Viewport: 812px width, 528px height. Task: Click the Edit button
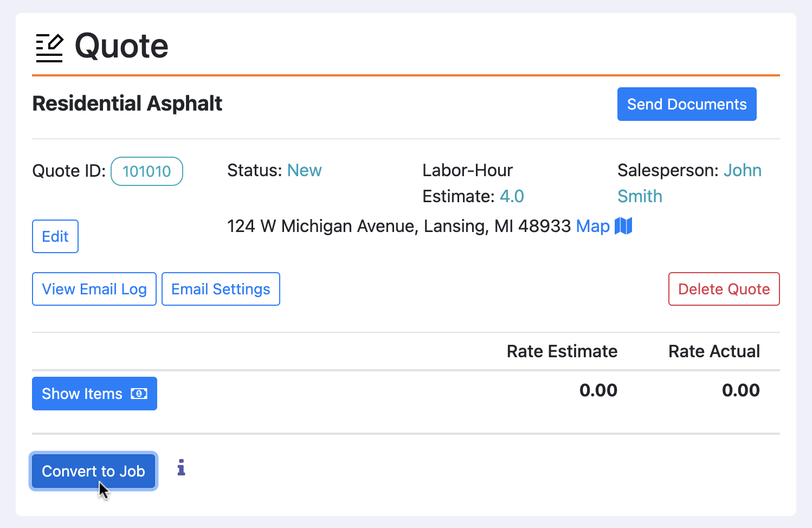tap(55, 236)
